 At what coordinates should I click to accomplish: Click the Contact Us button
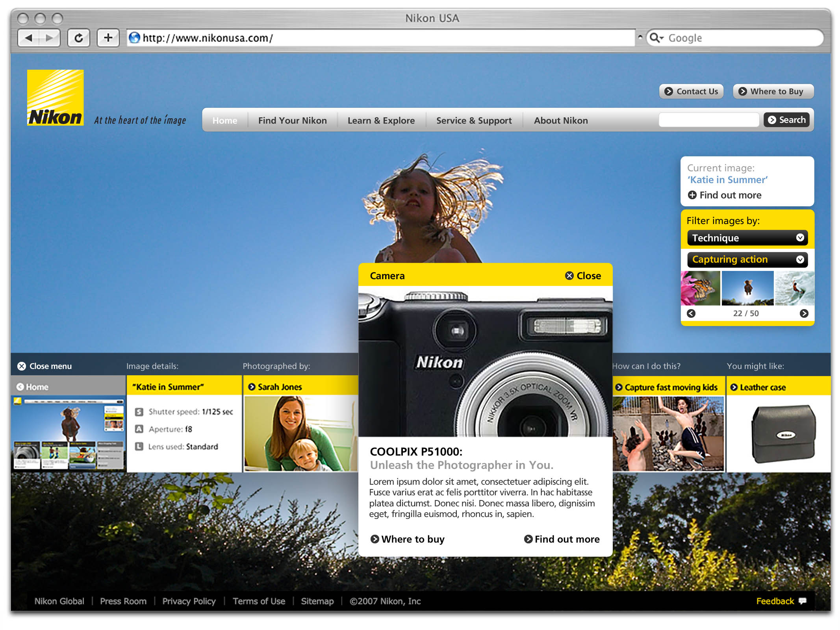coord(691,91)
